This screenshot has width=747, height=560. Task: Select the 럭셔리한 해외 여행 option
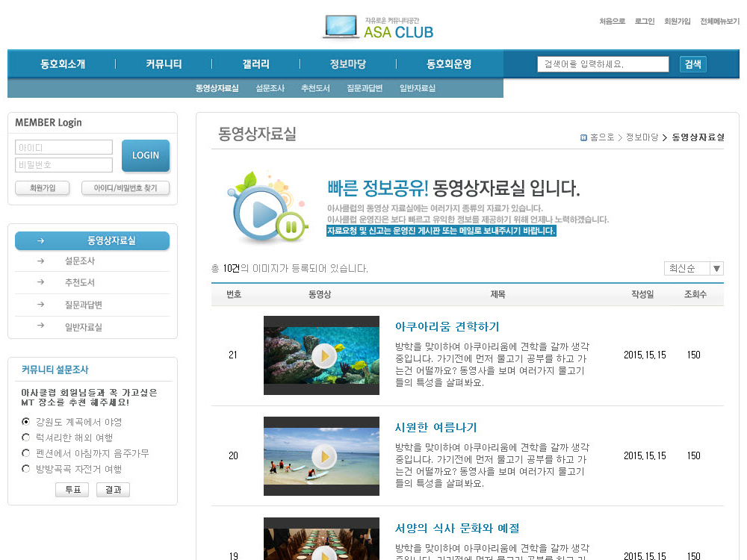pos(26,438)
